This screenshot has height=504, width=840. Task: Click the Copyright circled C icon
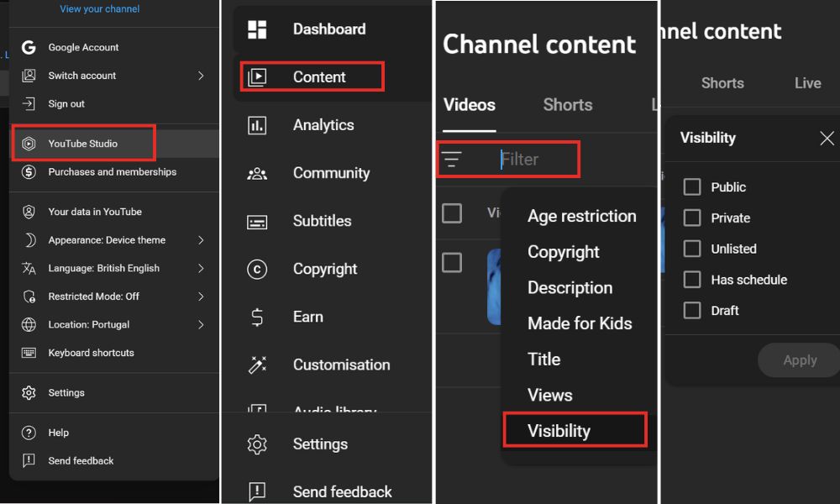pyautogui.click(x=257, y=269)
